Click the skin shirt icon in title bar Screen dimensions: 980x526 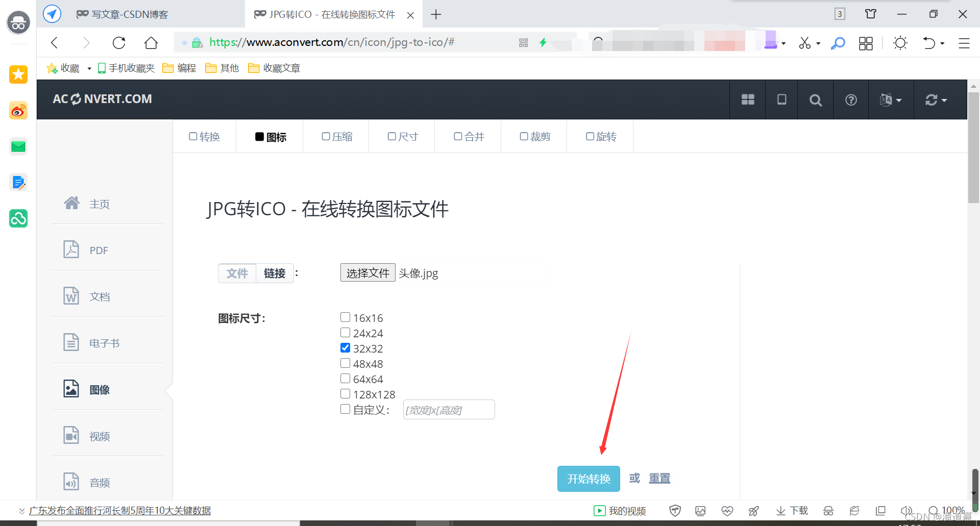point(871,14)
